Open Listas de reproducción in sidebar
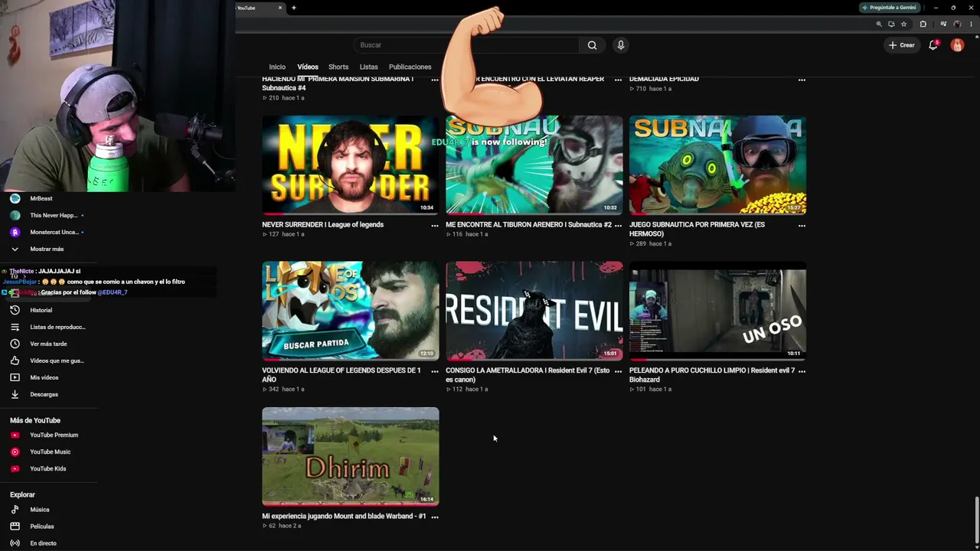980x551 pixels. pyautogui.click(x=47, y=327)
